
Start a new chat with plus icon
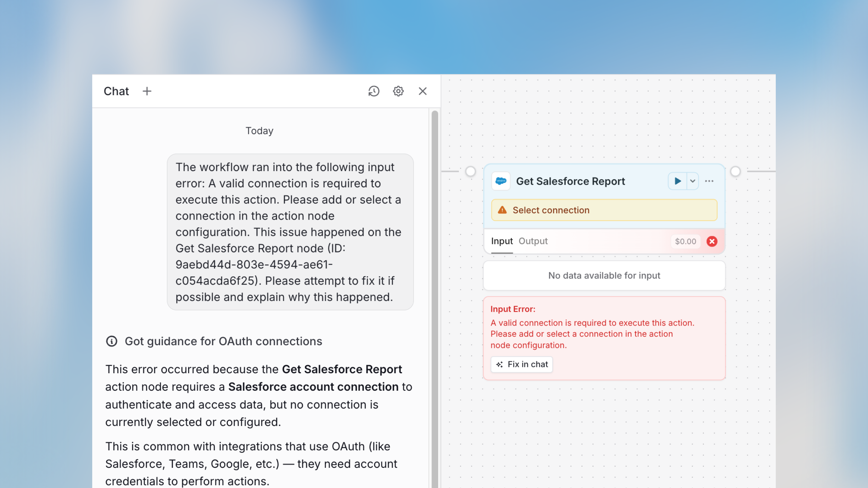(147, 91)
